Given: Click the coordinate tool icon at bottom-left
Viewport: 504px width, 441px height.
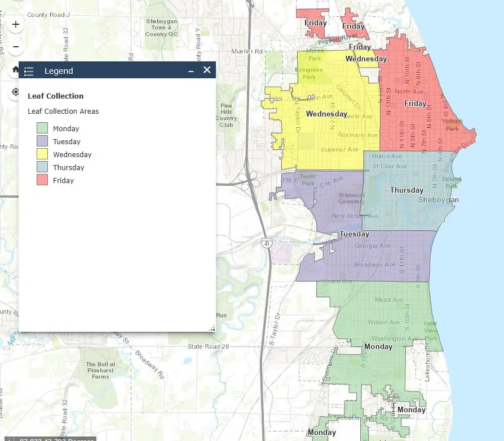Looking at the screenshot, I should pos(9,438).
